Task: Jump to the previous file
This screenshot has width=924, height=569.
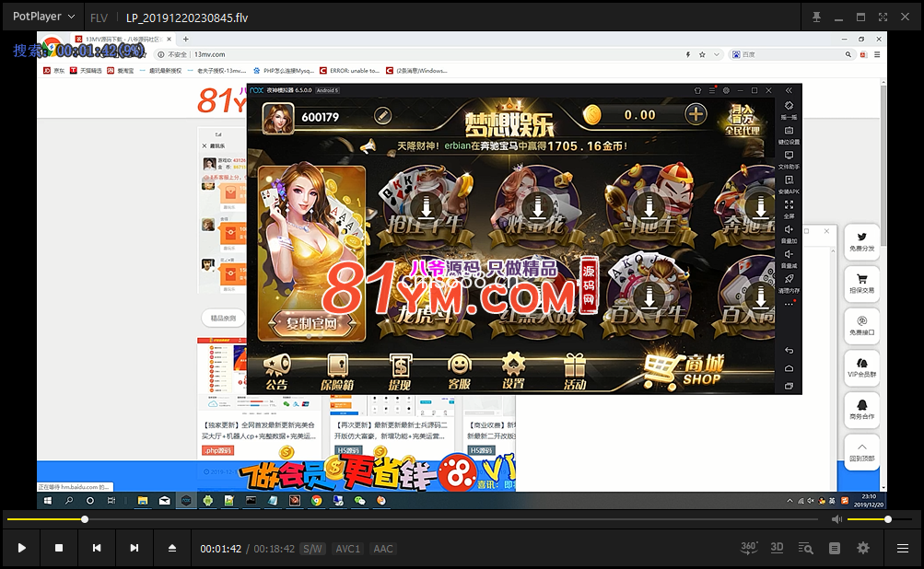Action: click(x=97, y=548)
